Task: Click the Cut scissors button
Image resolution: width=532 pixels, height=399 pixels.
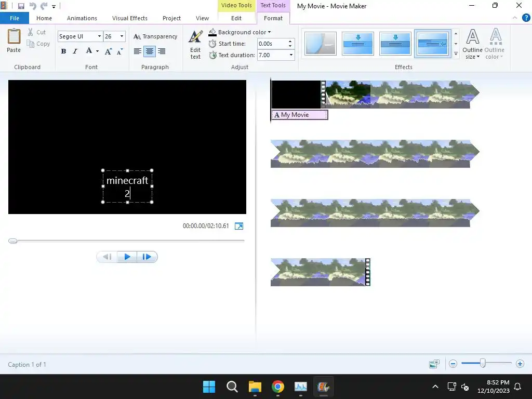Action: (37, 32)
